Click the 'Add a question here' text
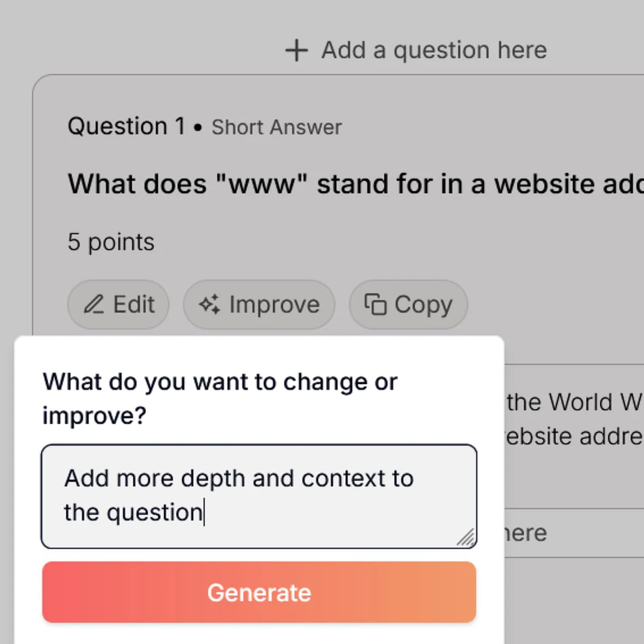This screenshot has width=644, height=644. point(434,50)
